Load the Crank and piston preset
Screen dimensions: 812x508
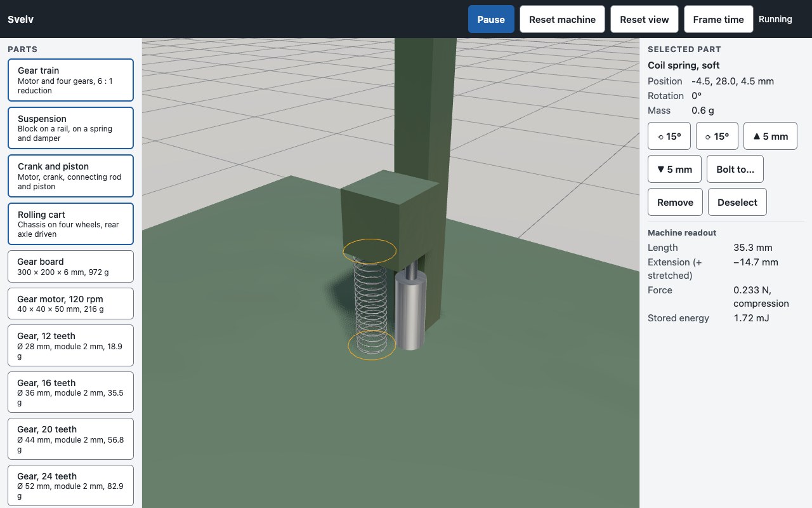(x=70, y=176)
